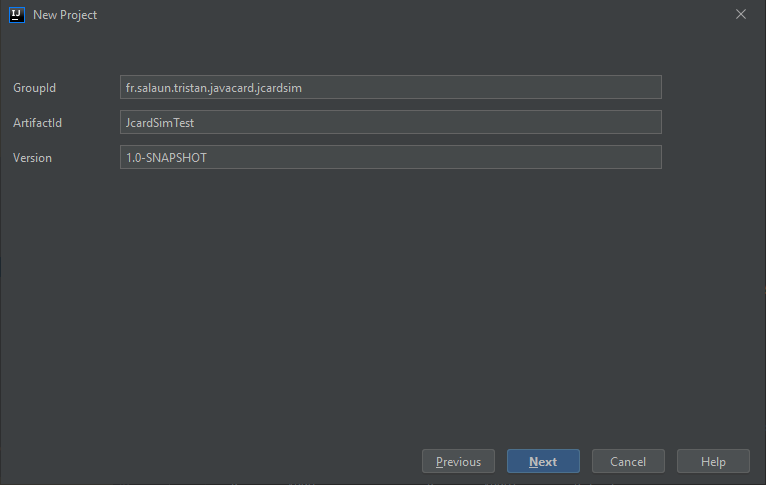The image size is (766, 485).
Task: Open Help for the project wizard
Action: 713,461
